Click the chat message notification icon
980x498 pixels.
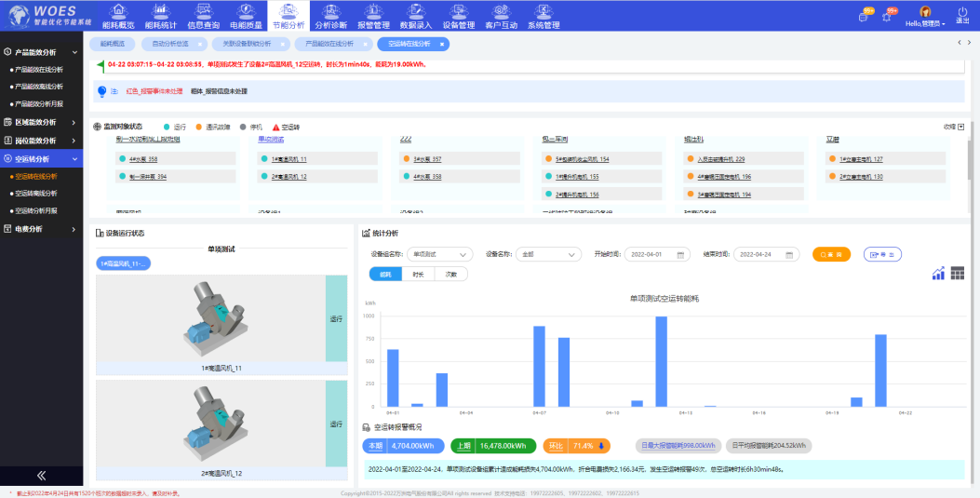coord(863,16)
